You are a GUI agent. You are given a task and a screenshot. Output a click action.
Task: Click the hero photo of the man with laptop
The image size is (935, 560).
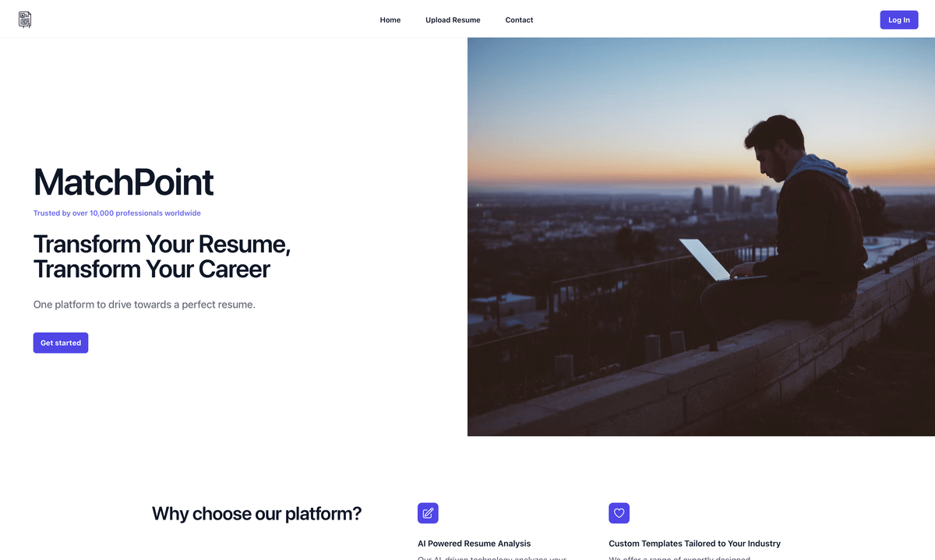point(701,236)
